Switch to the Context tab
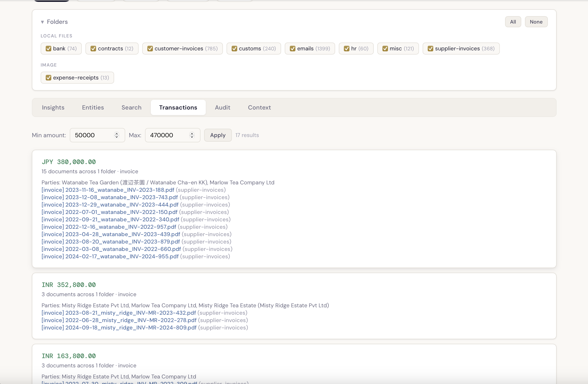 [x=259, y=107]
